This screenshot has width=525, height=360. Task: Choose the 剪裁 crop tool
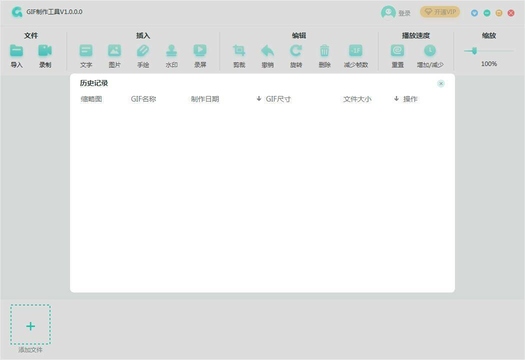point(239,51)
